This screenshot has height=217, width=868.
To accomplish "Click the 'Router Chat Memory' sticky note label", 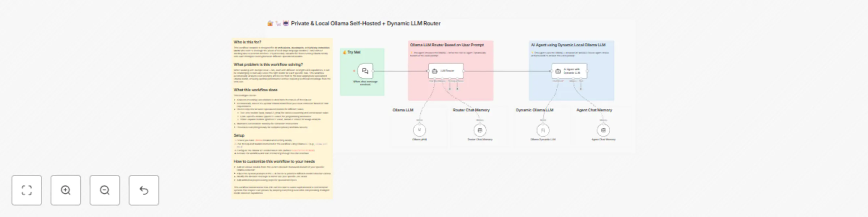I will [x=471, y=110].
